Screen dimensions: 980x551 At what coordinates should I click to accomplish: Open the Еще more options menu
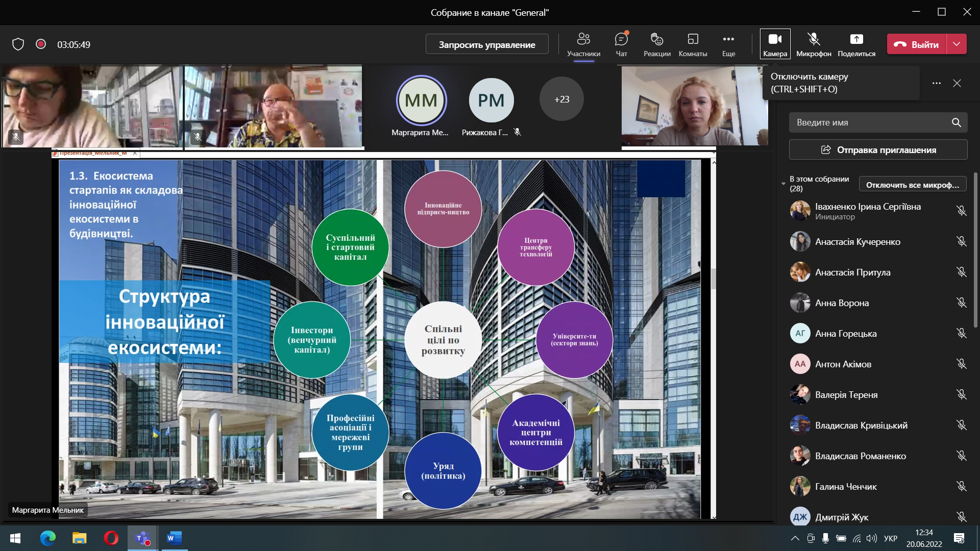(x=728, y=44)
